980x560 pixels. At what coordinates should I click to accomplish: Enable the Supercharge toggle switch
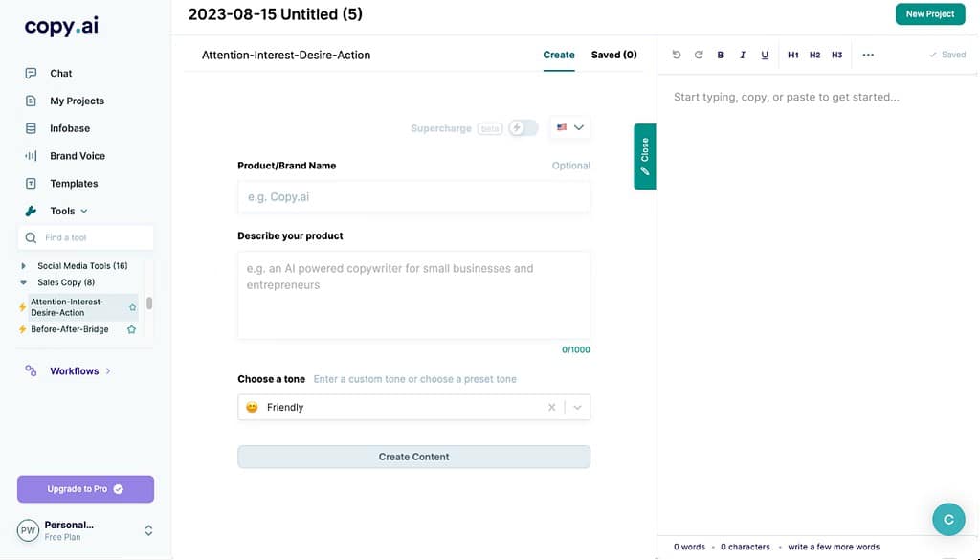pyautogui.click(x=523, y=127)
